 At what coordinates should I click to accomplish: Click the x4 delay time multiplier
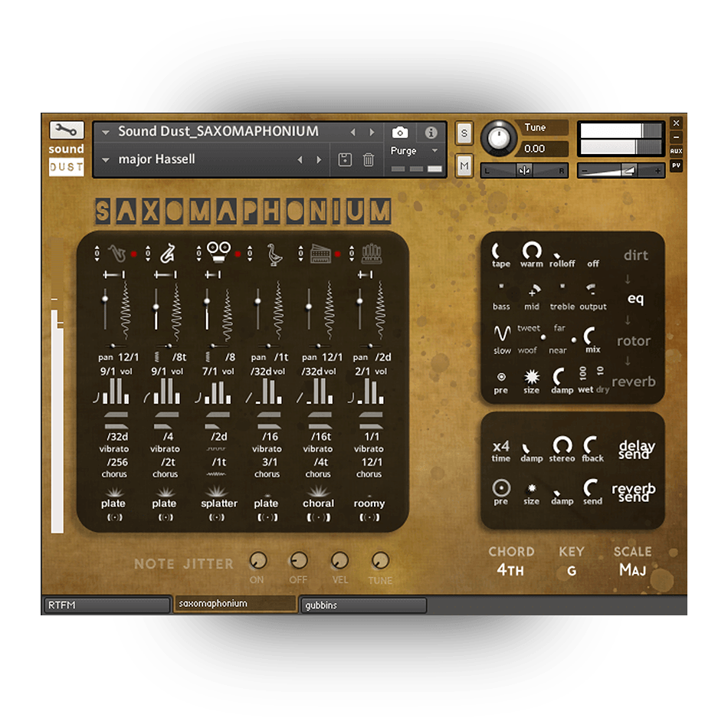tap(501, 446)
